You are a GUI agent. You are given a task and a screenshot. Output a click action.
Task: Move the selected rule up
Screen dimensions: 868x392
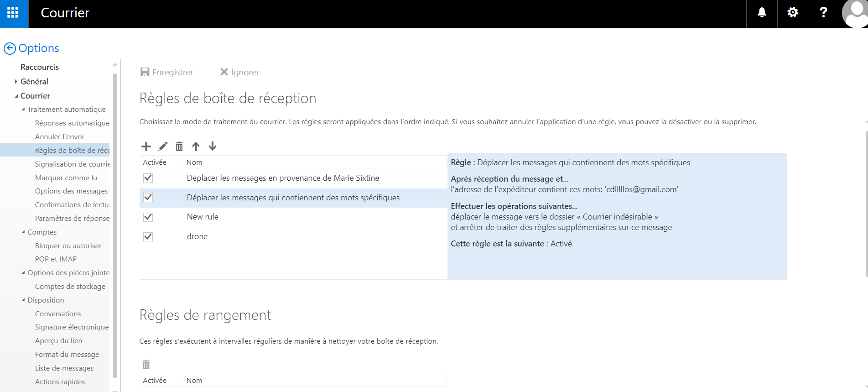pos(196,146)
